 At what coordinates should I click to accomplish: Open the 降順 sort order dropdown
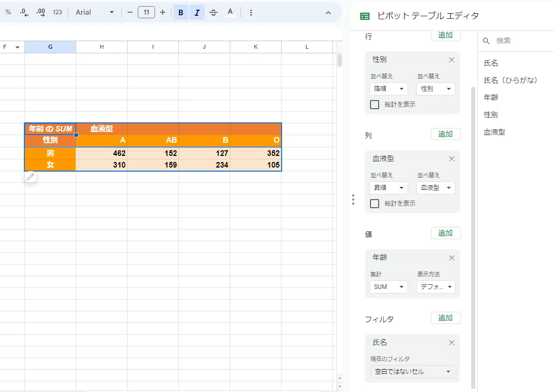click(x=389, y=88)
